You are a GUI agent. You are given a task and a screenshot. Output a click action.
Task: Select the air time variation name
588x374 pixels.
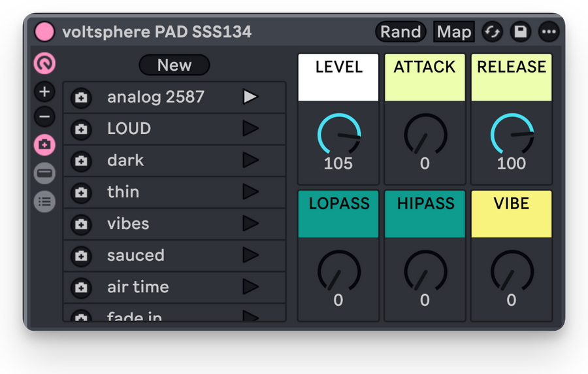[138, 287]
